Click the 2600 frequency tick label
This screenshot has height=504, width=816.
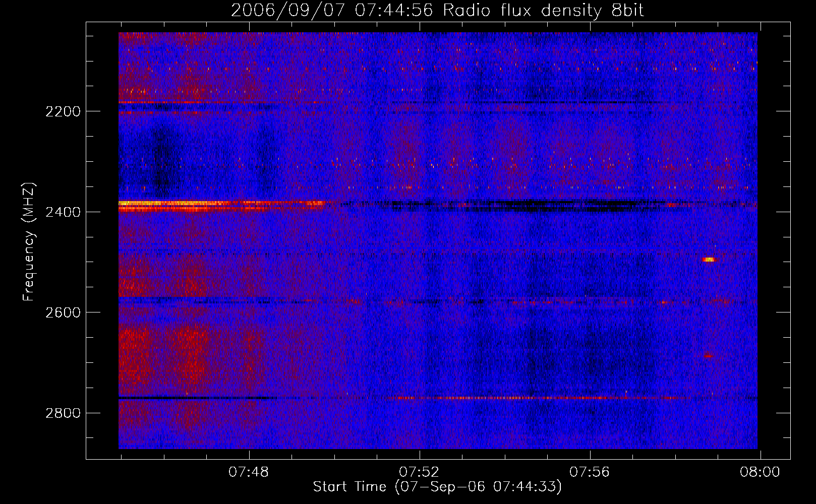(63, 312)
